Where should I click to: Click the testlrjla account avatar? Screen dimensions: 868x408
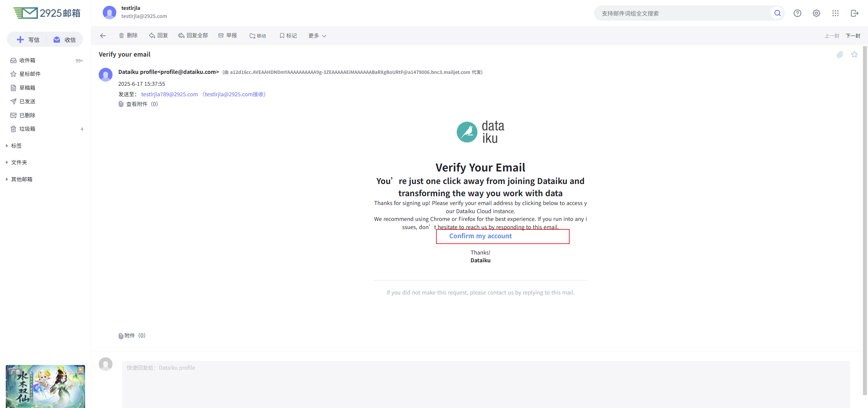109,13
